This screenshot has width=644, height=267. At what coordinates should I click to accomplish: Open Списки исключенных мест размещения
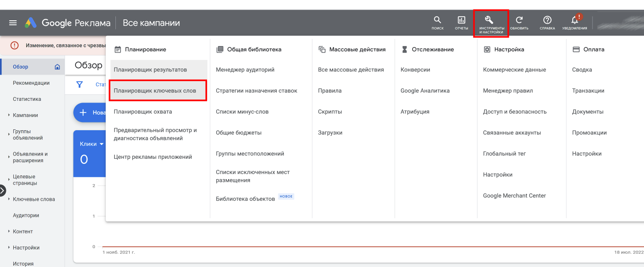click(x=253, y=176)
